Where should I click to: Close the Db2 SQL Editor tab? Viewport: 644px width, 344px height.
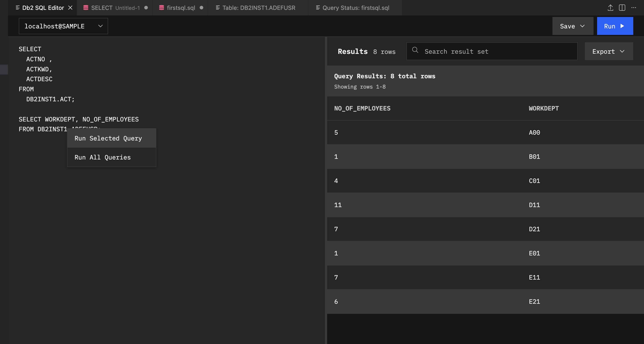tap(70, 8)
